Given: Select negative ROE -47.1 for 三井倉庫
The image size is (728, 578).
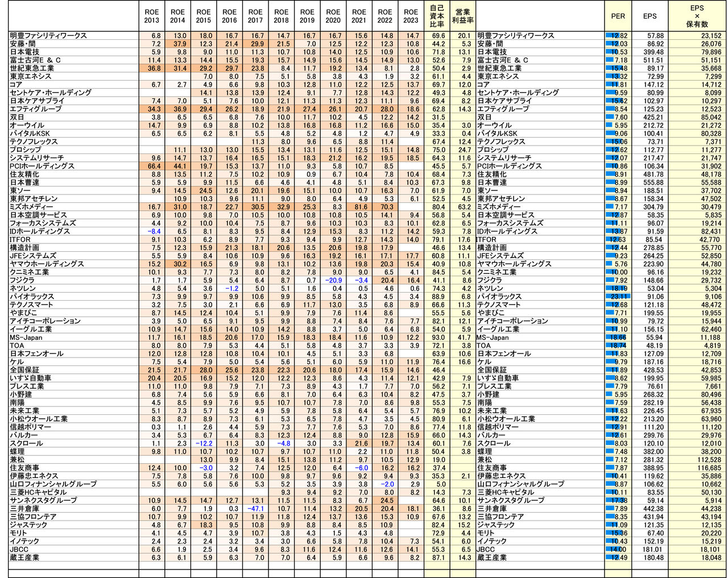Looking at the screenshot, I should tap(255, 509).
